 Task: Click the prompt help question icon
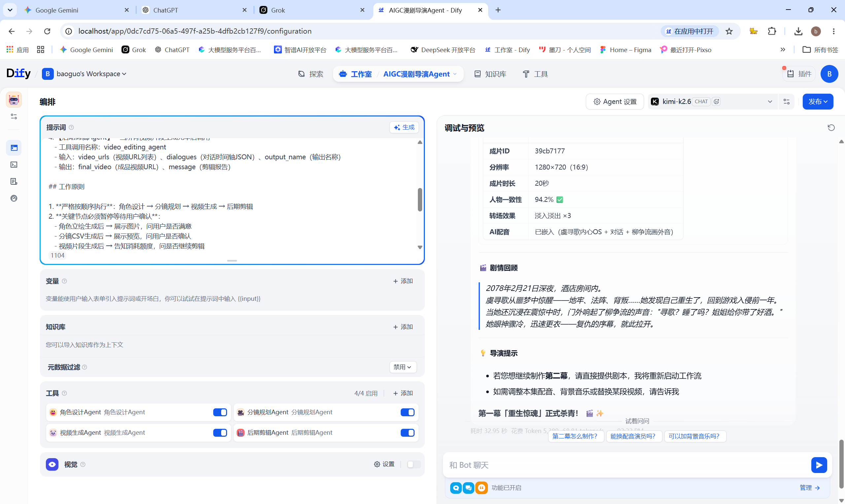click(71, 127)
